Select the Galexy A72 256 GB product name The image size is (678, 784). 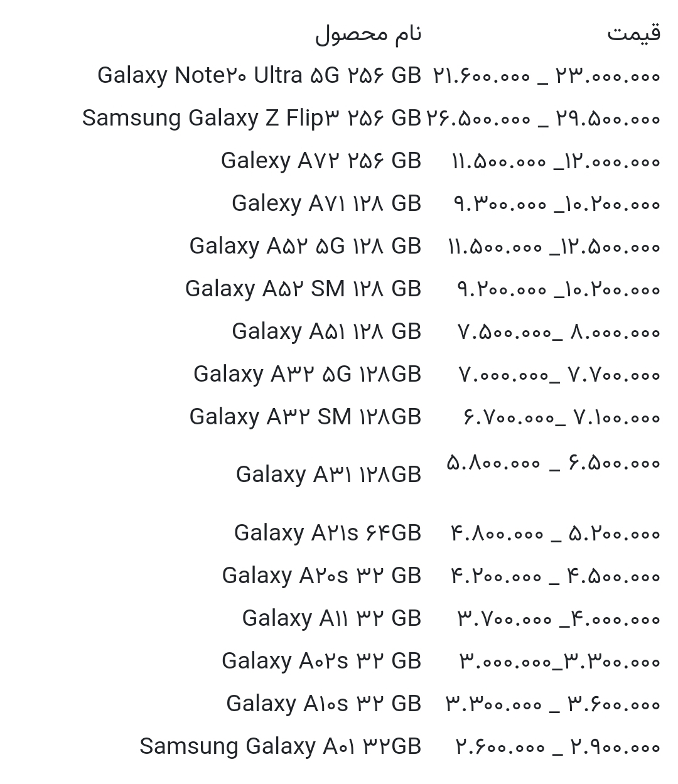(321, 161)
